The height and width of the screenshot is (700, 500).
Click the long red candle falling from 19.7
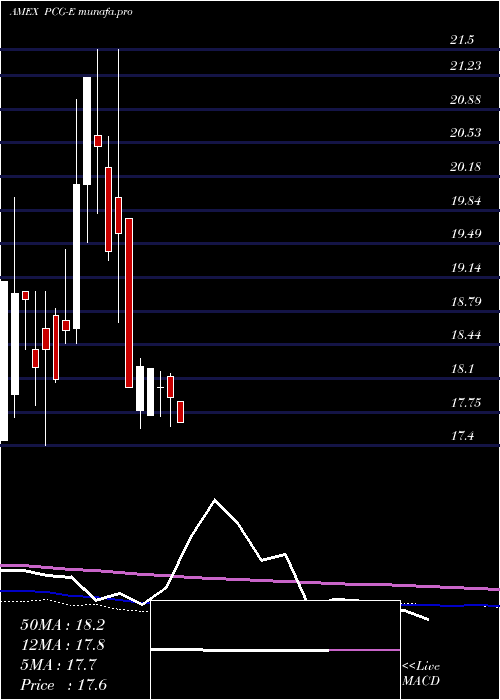[x=129, y=303]
